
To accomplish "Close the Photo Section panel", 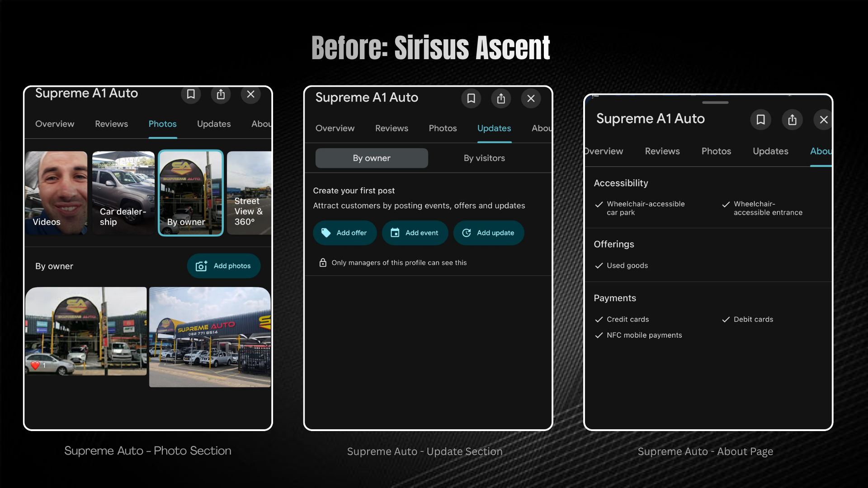I will 250,94.
